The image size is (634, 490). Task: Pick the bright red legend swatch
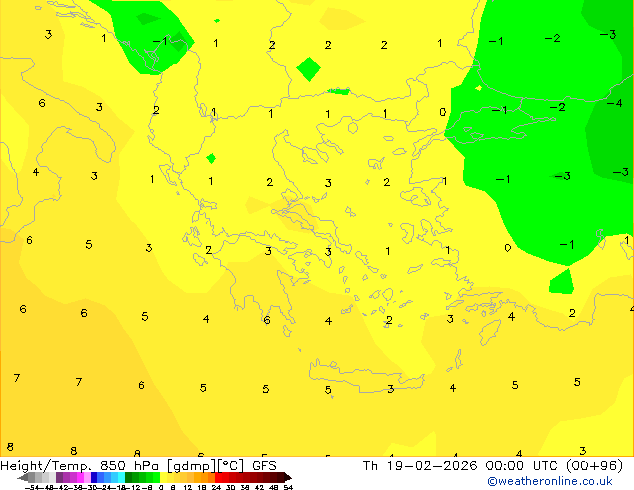tap(218, 477)
